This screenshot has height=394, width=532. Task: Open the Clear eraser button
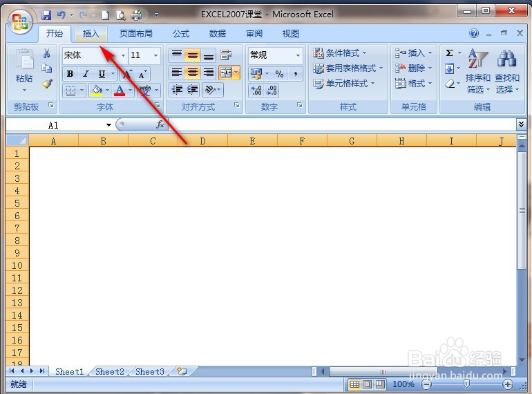(449, 84)
